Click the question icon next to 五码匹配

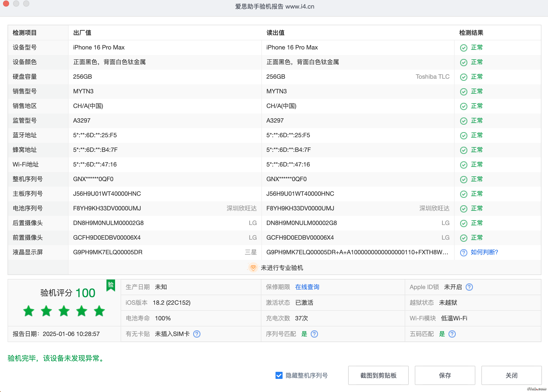pyautogui.click(x=452, y=334)
